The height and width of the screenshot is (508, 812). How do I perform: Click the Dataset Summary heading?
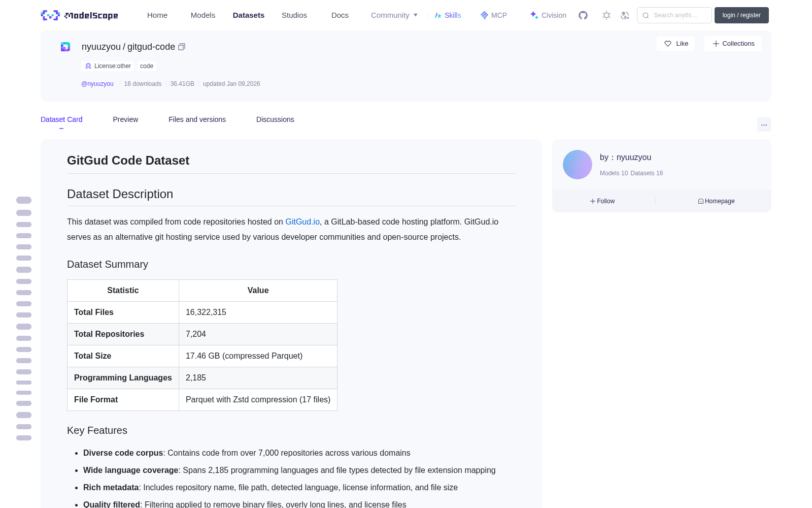tap(108, 264)
